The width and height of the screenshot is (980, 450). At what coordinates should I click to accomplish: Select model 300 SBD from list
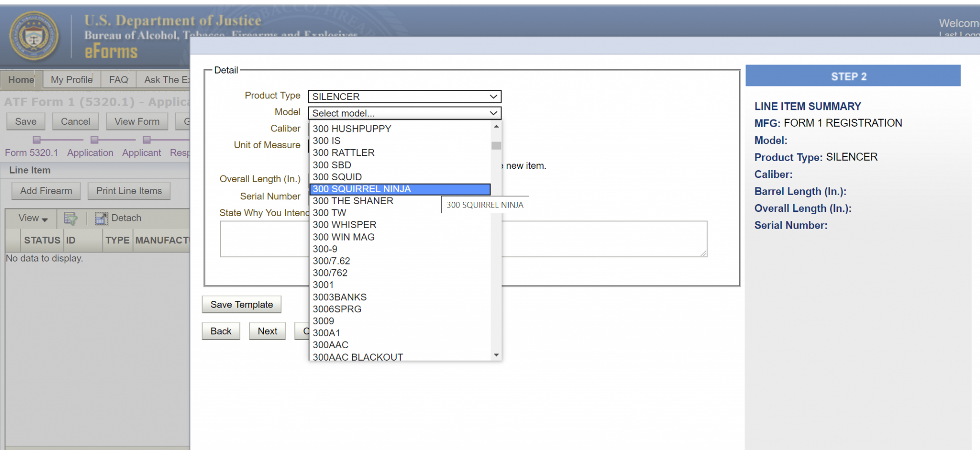click(x=400, y=165)
